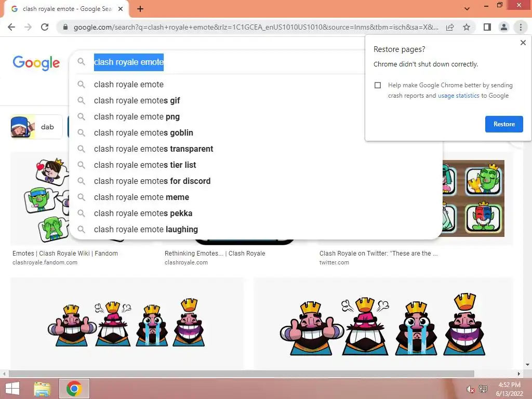Open the tab search chevron
Viewport: 532px width, 399px height.
point(467,9)
